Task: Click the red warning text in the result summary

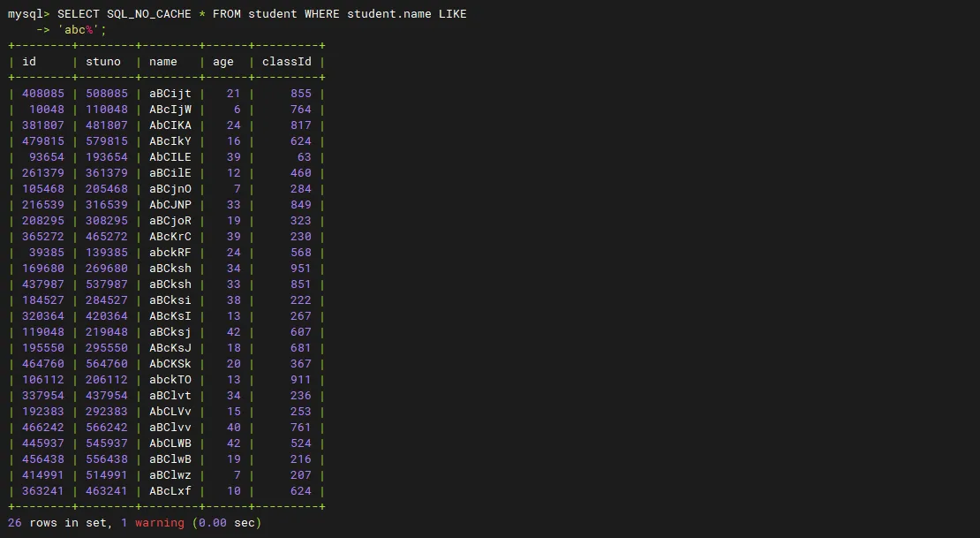Action: (159, 523)
